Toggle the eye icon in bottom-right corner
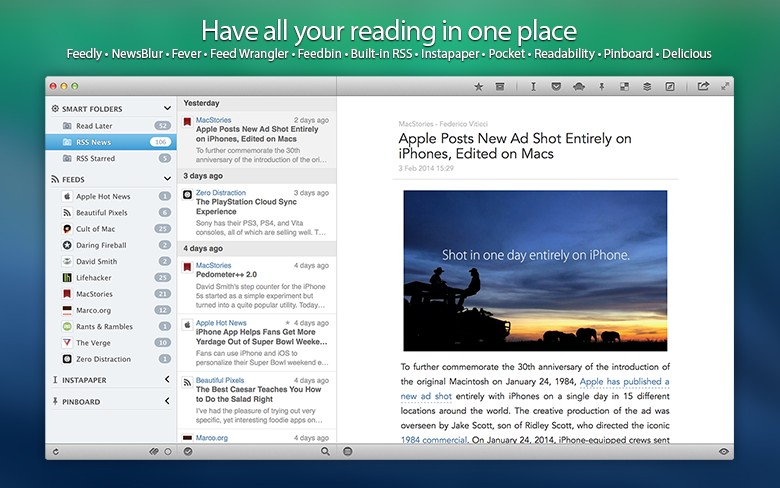Screen dimensions: 780x488 (723, 451)
